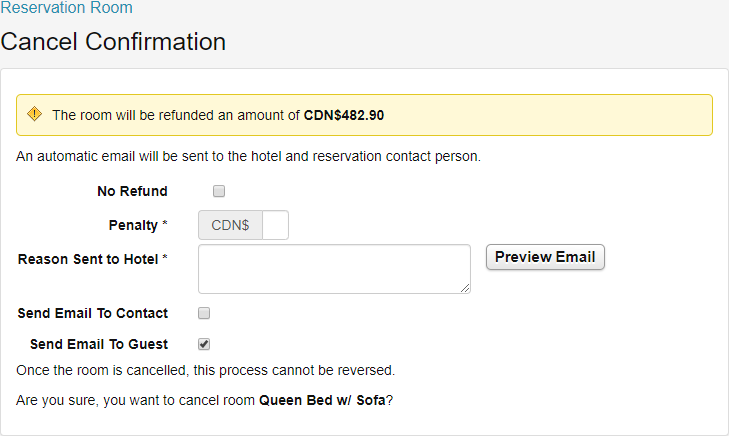Click the yellow warning diamond icon
The height and width of the screenshot is (436, 729).
tap(35, 114)
